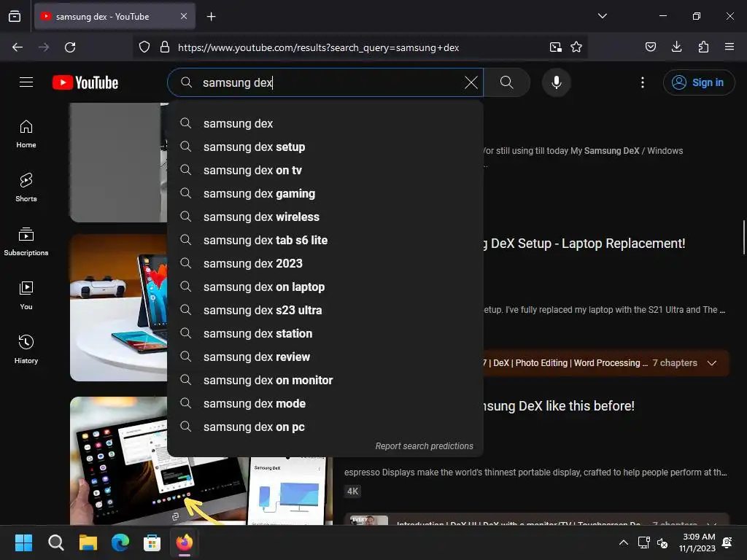Choose suggestion "samsung dex tab s6 lite"

point(325,240)
